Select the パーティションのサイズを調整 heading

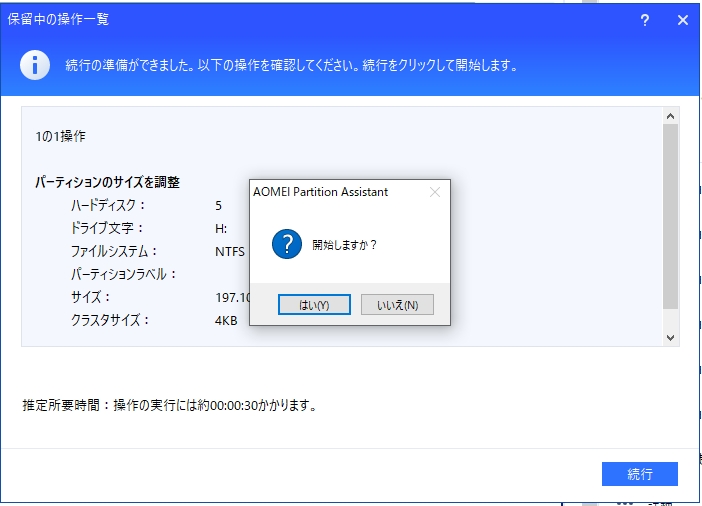click(107, 183)
